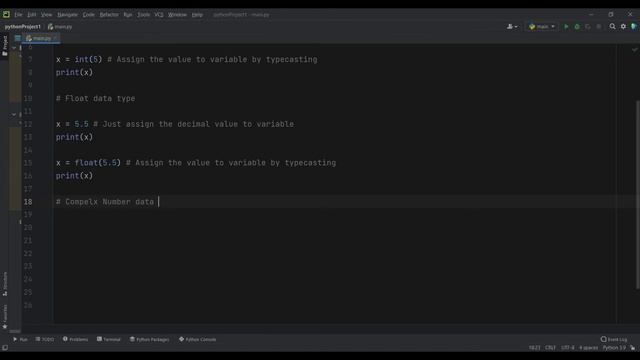This screenshot has width=640, height=360.
Task: Click line number 18 in gutter
Action: (28, 202)
